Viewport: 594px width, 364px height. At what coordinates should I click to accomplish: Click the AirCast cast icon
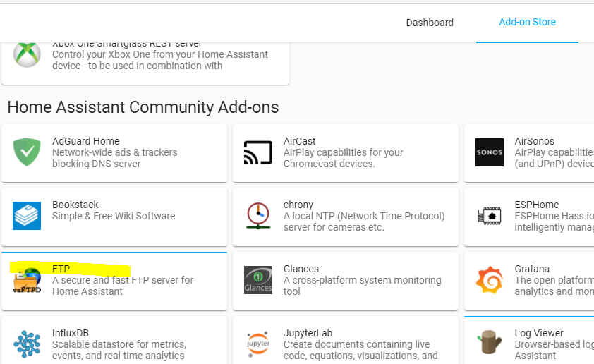point(258,152)
